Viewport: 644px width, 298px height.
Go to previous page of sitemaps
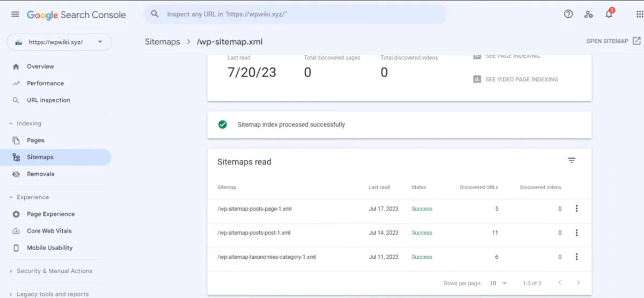(x=560, y=282)
